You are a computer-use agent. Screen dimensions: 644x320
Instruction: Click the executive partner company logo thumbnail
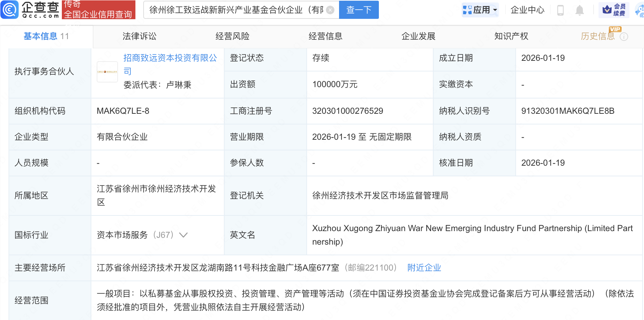click(107, 72)
